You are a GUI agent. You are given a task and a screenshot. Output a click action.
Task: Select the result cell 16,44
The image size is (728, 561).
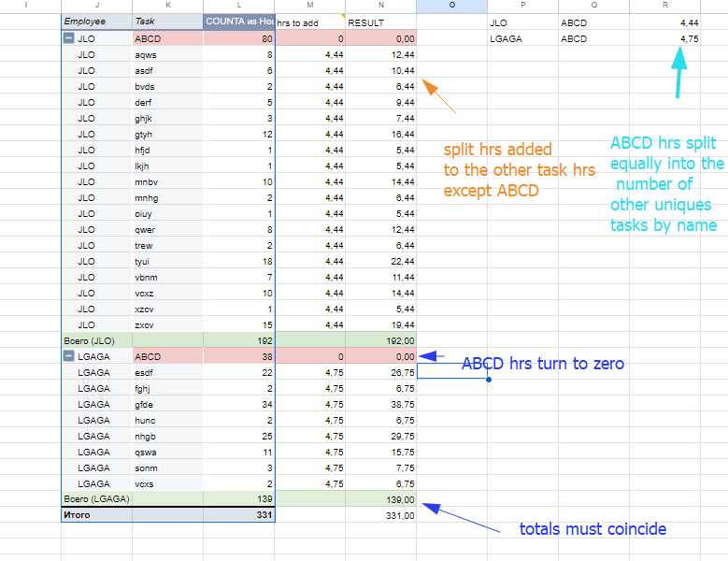pyautogui.click(x=380, y=135)
